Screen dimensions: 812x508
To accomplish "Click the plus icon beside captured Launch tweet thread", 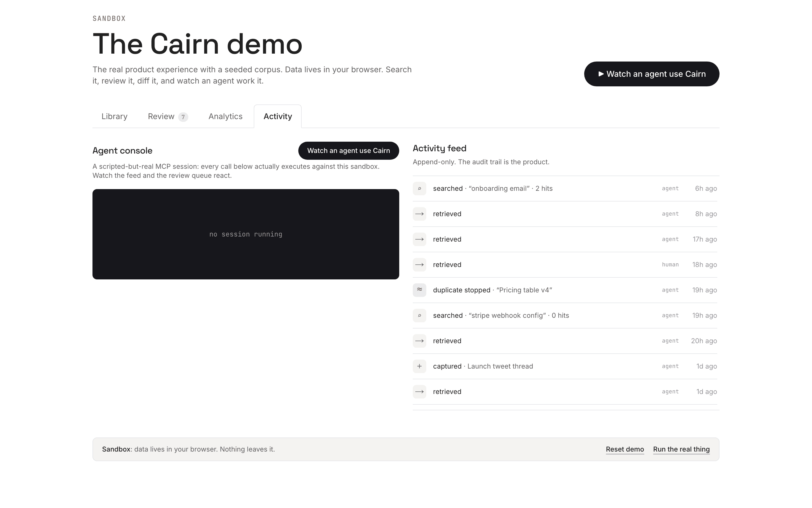I will (420, 366).
